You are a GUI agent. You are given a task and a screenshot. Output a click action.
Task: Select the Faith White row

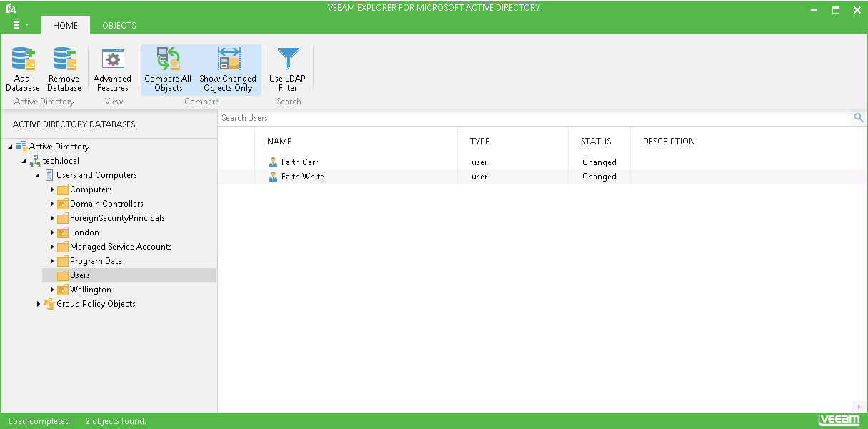541,177
